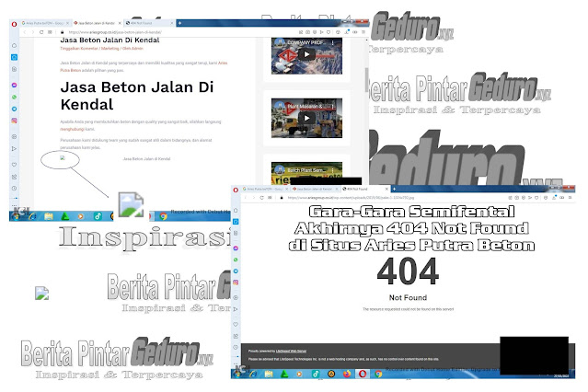Open Internet Explorer in the 404 window's taskbar
This screenshot has width=588, height=392.
pyautogui.click(x=253, y=374)
